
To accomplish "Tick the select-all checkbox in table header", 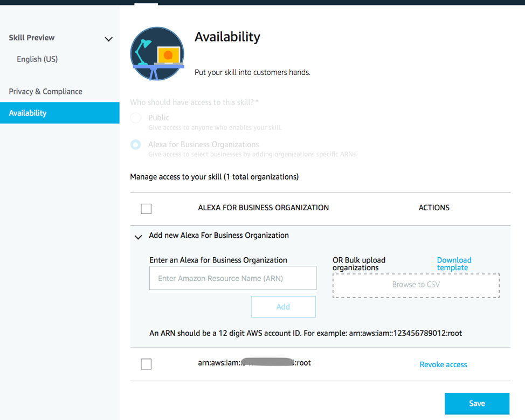I will 146,209.
